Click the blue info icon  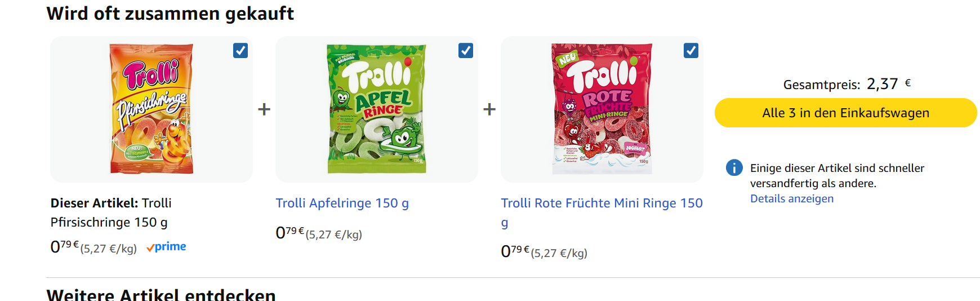point(734,167)
